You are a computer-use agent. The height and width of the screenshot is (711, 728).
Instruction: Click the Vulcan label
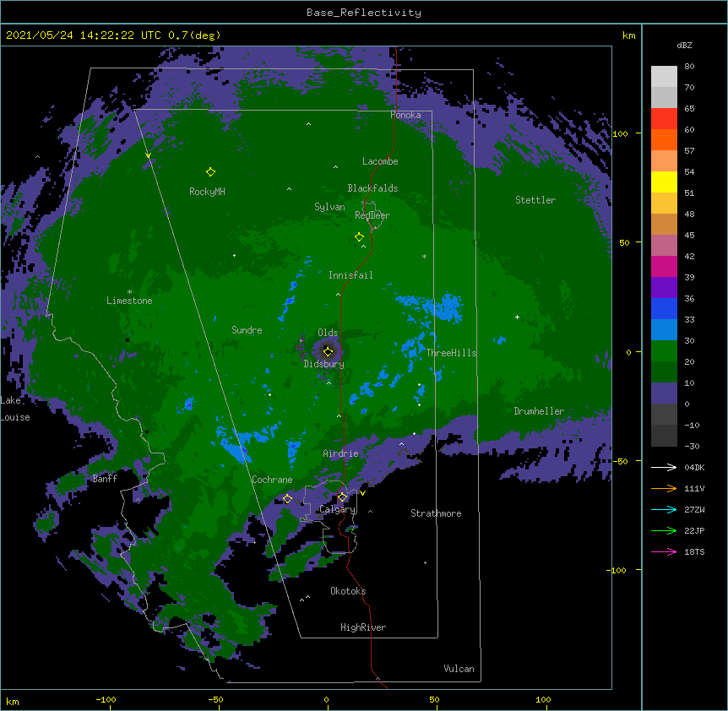point(459,669)
